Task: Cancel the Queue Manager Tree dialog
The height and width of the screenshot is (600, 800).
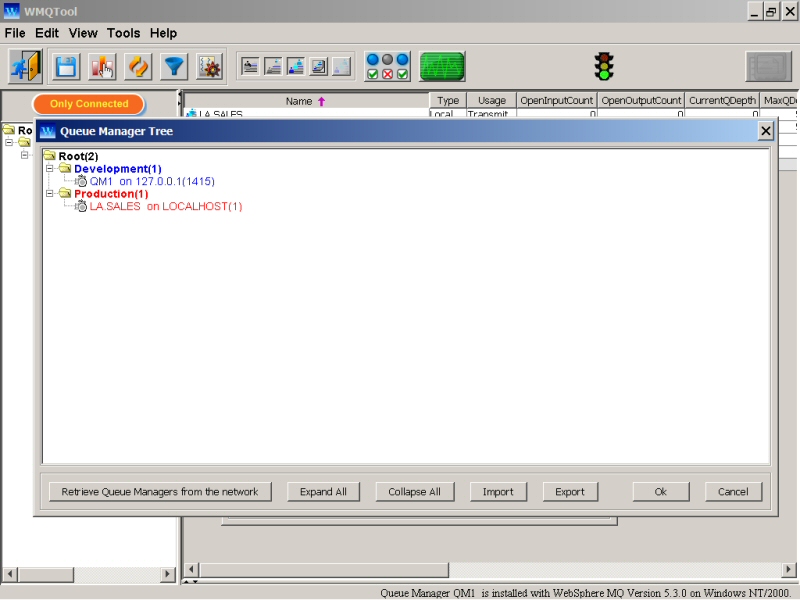Action: 733,492
